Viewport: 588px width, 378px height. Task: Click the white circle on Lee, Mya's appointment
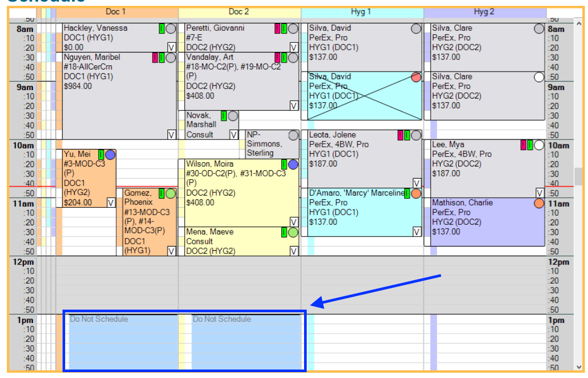coord(539,145)
